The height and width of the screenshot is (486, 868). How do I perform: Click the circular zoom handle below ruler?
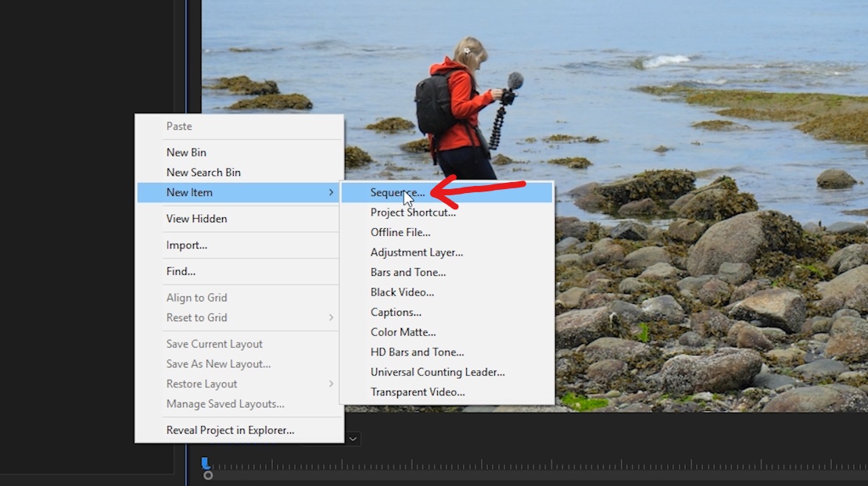pyautogui.click(x=207, y=476)
